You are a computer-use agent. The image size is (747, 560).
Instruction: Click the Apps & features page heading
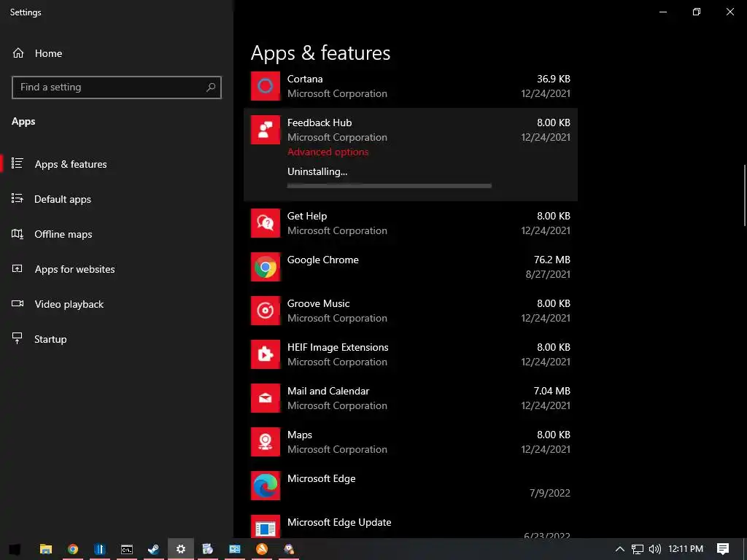(x=321, y=52)
